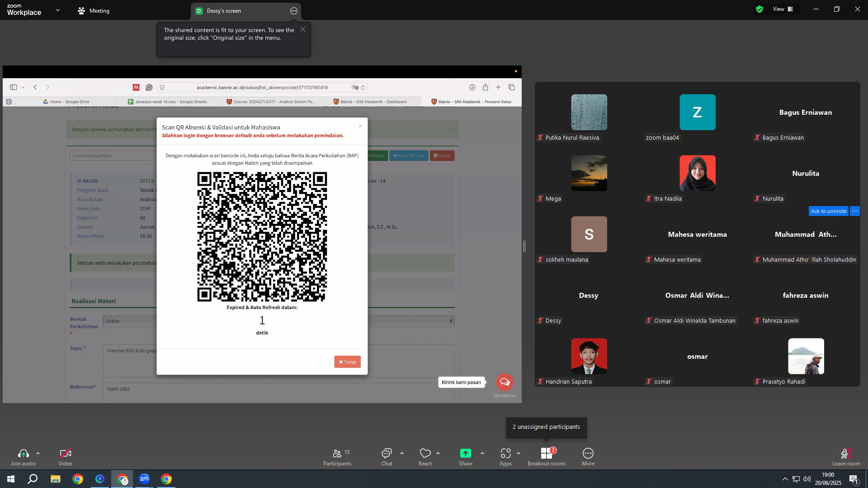The image size is (868, 488).
Task: Click the Topic text area
Action: click(x=278, y=361)
